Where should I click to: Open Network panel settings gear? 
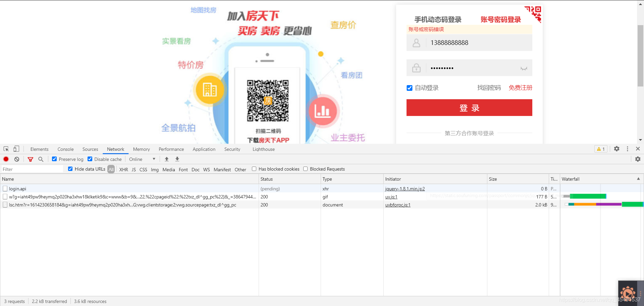coord(638,159)
